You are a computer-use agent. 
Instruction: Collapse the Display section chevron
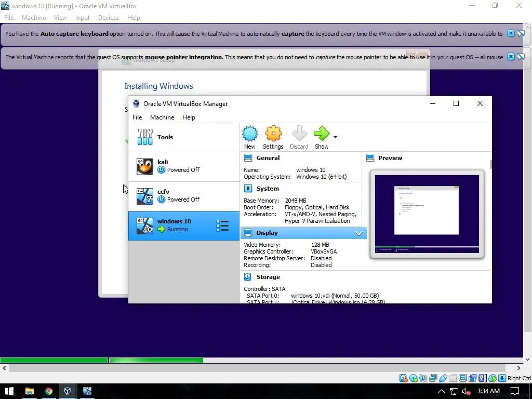click(359, 233)
